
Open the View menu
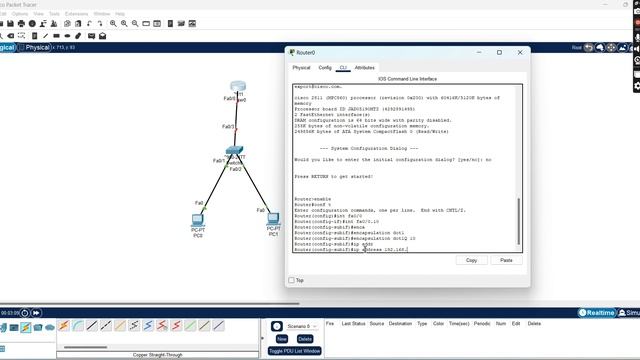click(x=38, y=14)
